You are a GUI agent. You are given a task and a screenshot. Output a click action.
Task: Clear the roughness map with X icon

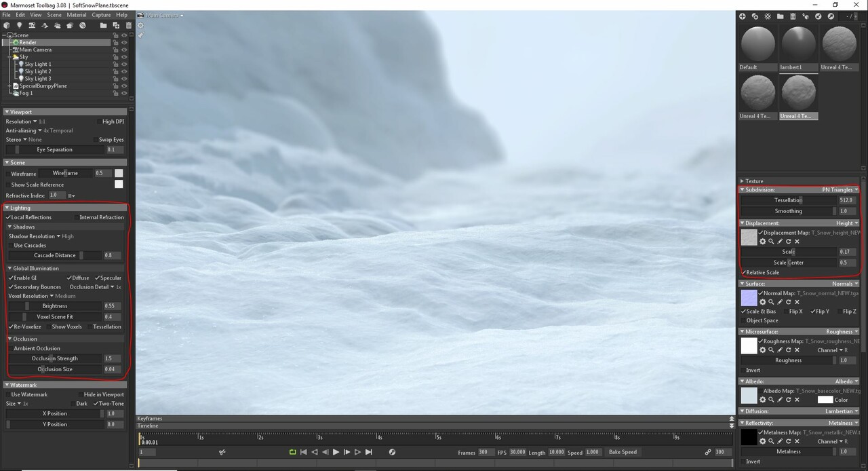[x=797, y=350]
